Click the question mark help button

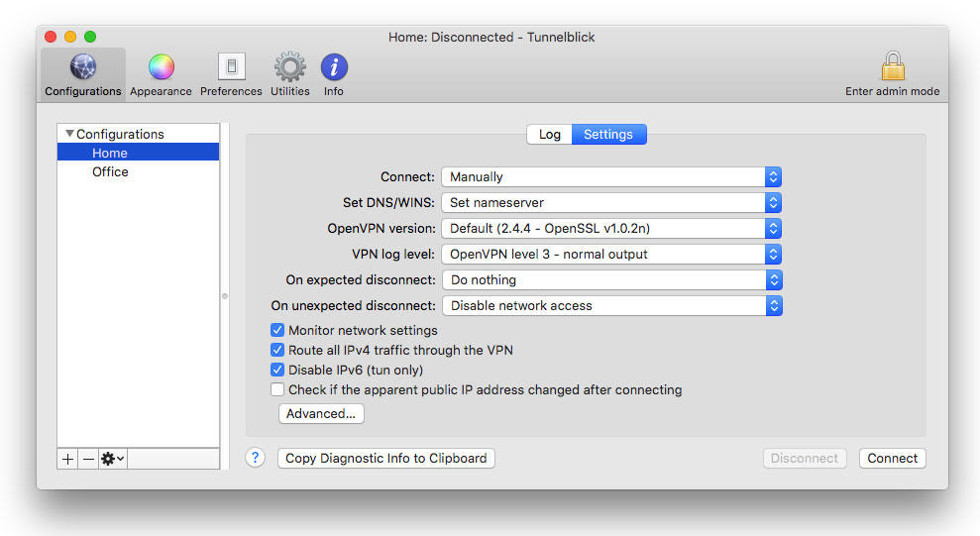(256, 458)
